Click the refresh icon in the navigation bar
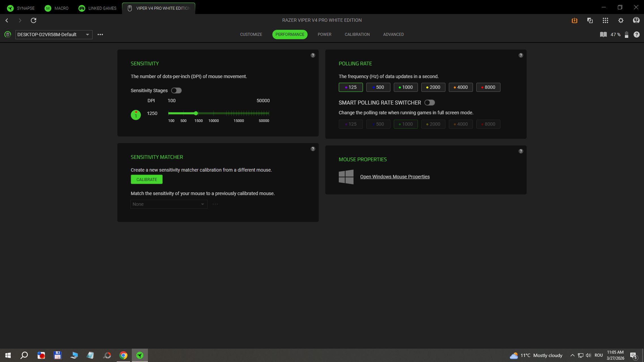Screen dimensions: 644x362 (33, 20)
